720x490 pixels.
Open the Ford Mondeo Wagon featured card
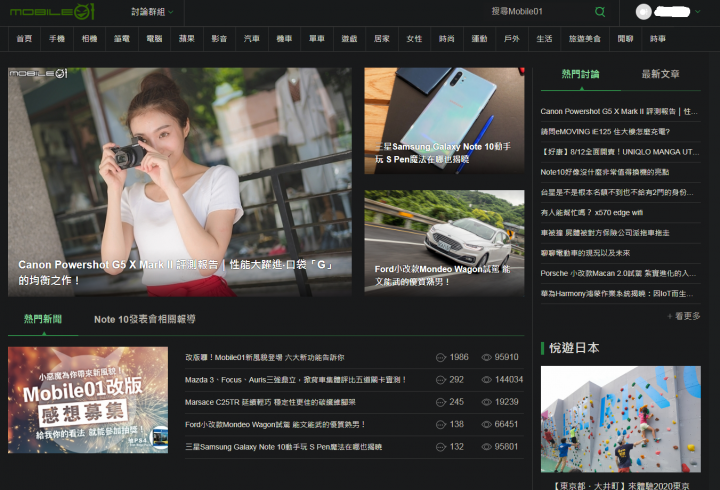pos(444,243)
